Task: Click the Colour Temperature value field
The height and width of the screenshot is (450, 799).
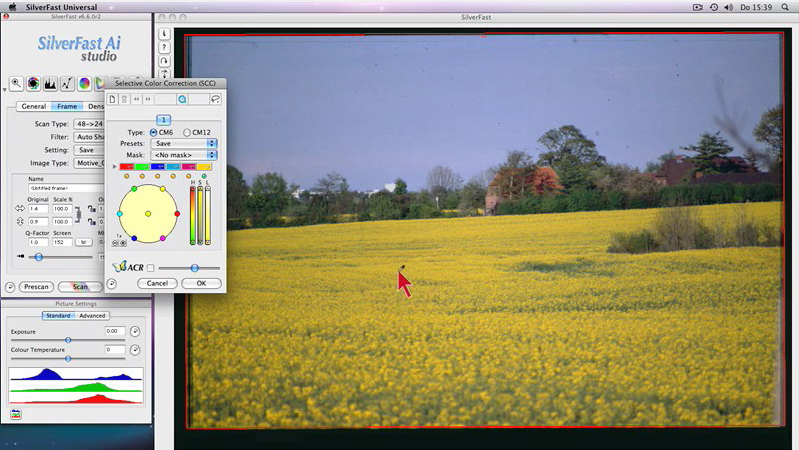Action: [x=114, y=350]
